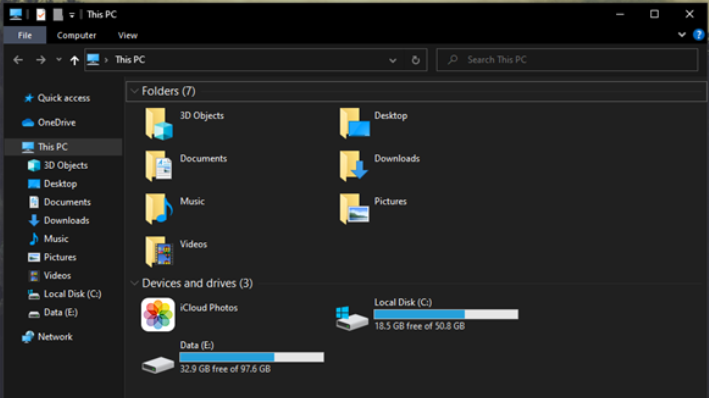709x398 pixels.
Task: Select the Data (E:) drive icon in main pane
Action: click(x=158, y=364)
